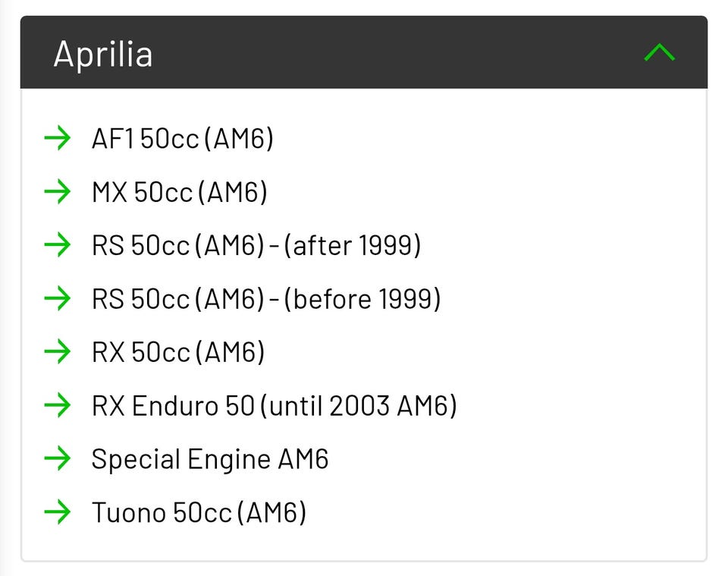Go to RX Enduro 50 (until 2003 AM6)

[x=274, y=406]
